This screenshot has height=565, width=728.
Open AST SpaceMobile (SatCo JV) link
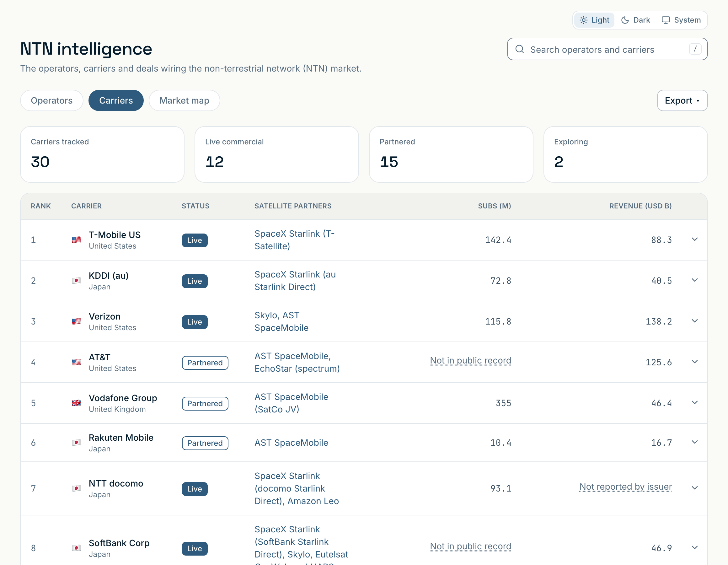click(x=291, y=403)
